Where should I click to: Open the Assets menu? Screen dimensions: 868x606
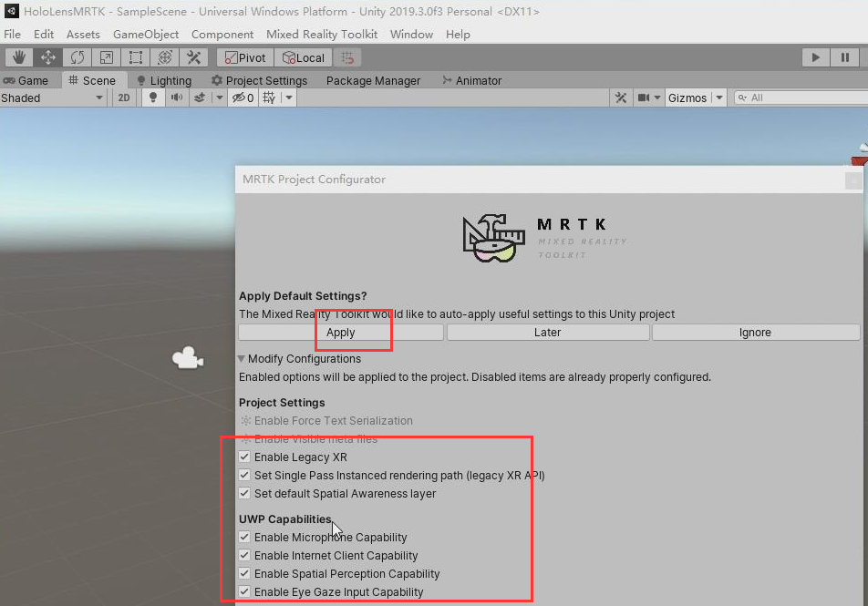[83, 35]
